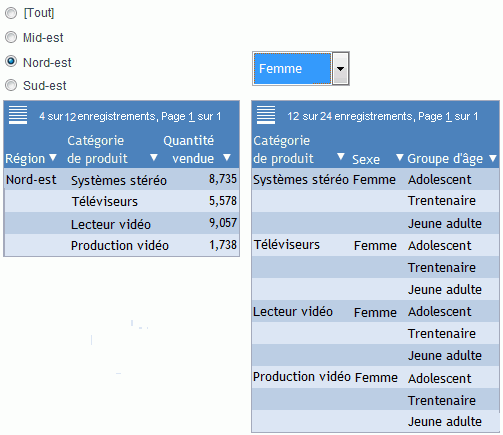Select Systèmes stéréo in the right table

coord(301,180)
